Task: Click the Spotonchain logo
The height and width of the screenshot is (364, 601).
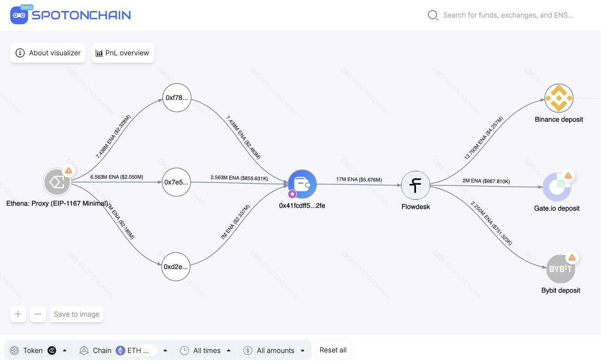Action: (70, 15)
